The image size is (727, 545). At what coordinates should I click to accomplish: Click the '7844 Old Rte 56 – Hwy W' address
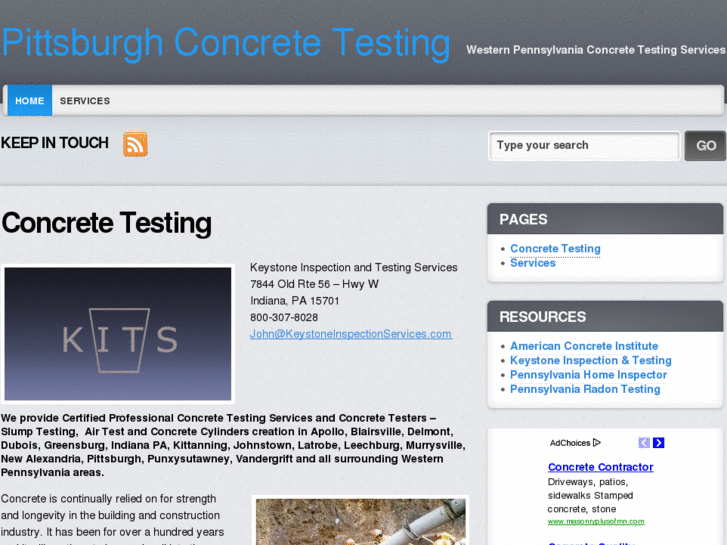(314, 284)
